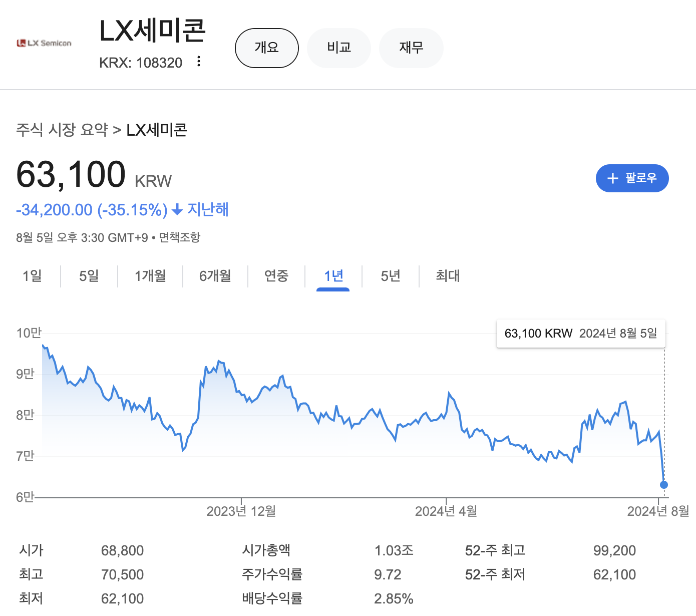Open the 주식 시장 요약 breadcrumb link
This screenshot has height=616, width=696.
pyautogui.click(x=62, y=130)
